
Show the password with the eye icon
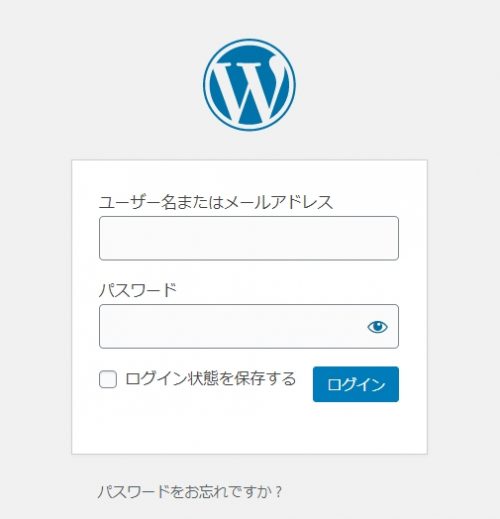tap(377, 327)
